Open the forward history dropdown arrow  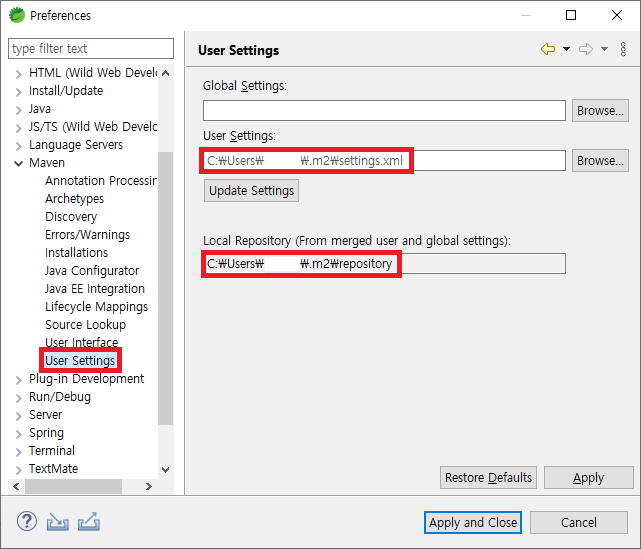coord(604,49)
